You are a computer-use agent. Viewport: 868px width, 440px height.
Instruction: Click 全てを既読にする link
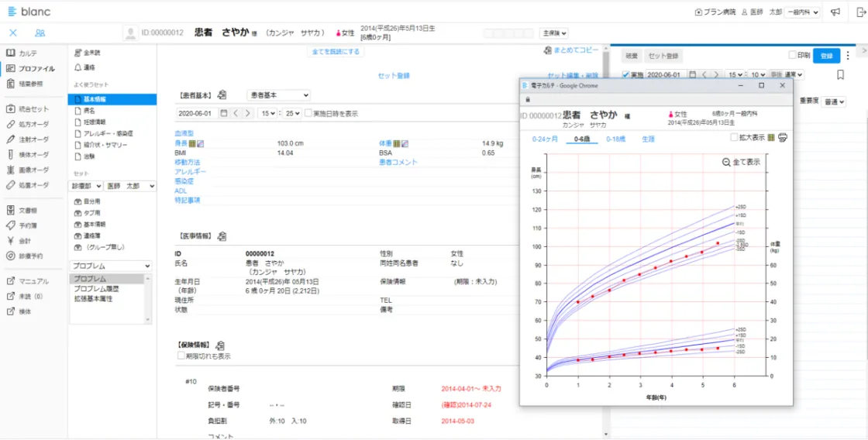(336, 51)
